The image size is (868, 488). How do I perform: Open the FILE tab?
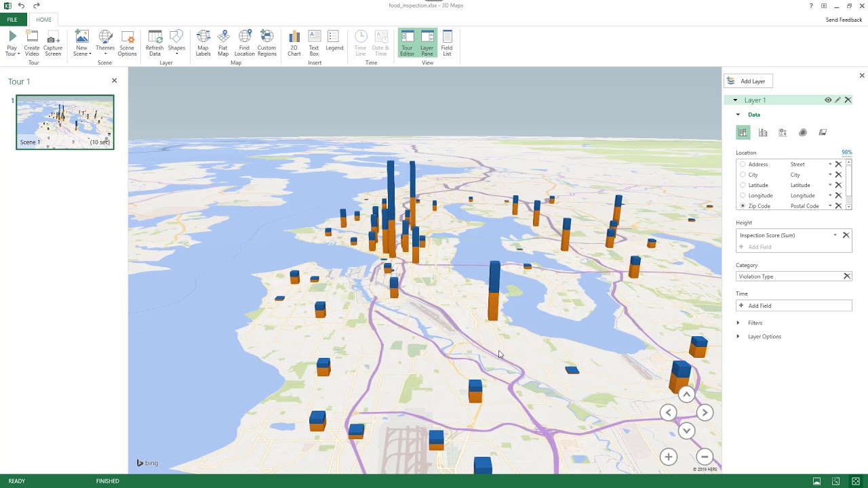(x=12, y=20)
